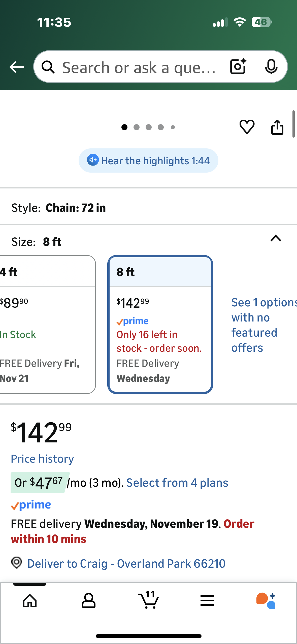Tap the microphone voice search icon
297x644 pixels.
[x=271, y=67]
